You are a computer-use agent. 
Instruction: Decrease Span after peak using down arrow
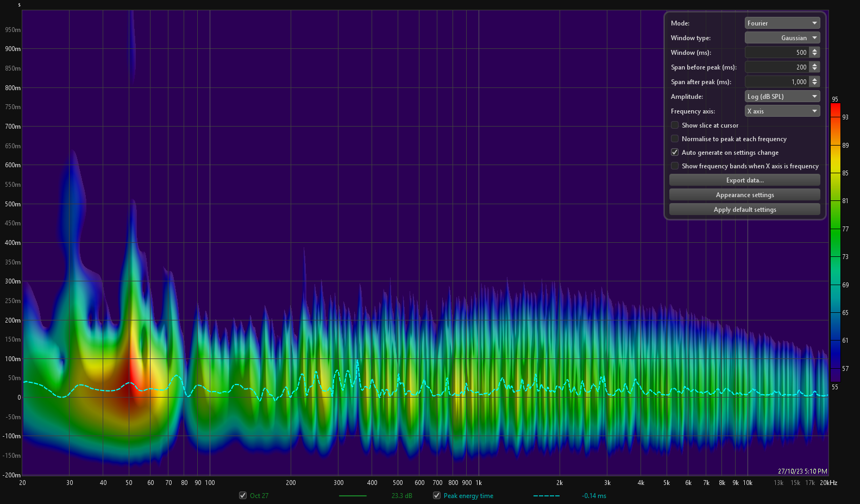(814, 84)
